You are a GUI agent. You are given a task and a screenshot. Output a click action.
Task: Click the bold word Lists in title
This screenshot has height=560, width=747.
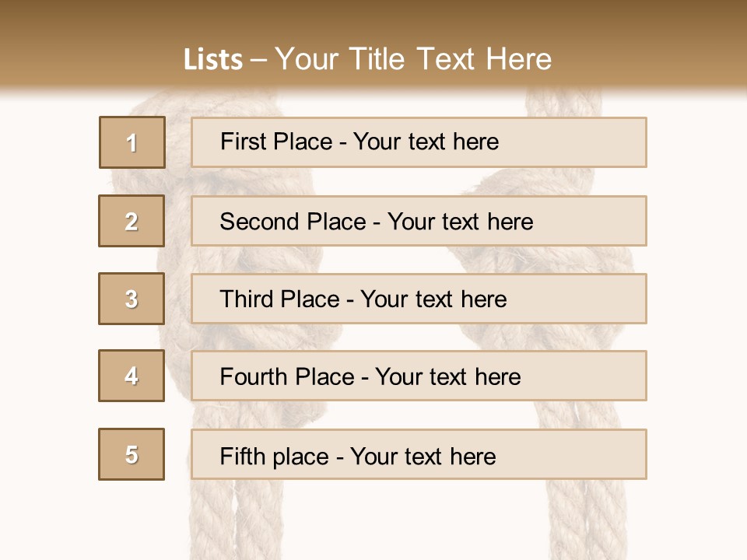click(212, 60)
